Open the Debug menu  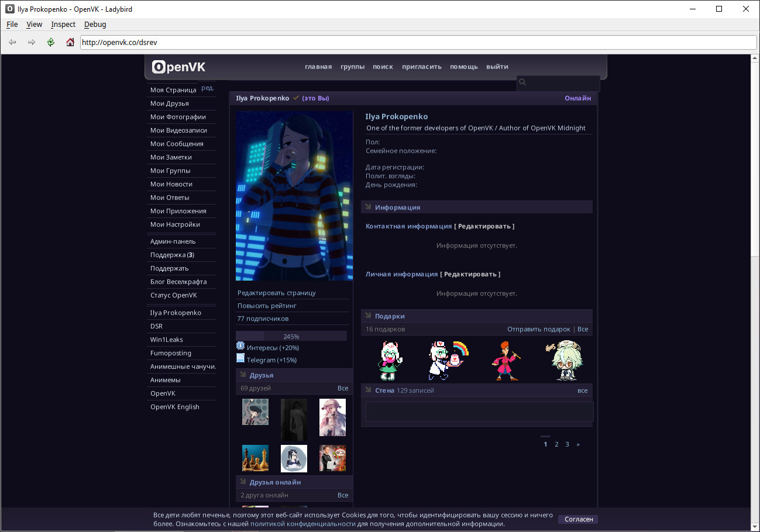95,25
